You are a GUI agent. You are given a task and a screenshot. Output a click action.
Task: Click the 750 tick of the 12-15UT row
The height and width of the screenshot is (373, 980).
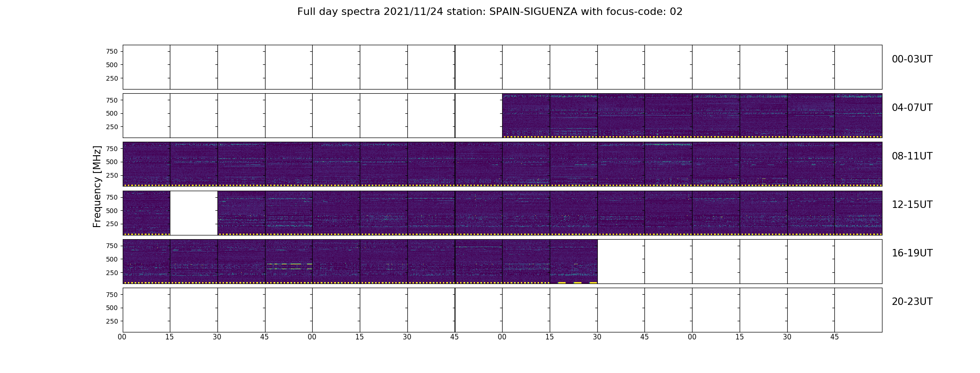[x=112, y=197]
